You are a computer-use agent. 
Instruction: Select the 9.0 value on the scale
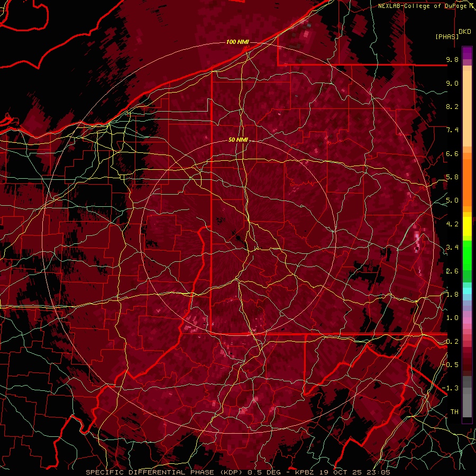click(x=452, y=83)
